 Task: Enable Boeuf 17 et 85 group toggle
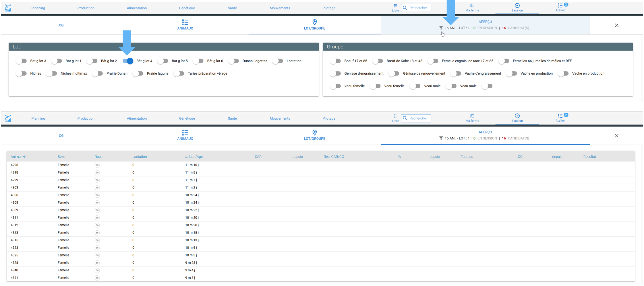click(x=336, y=61)
